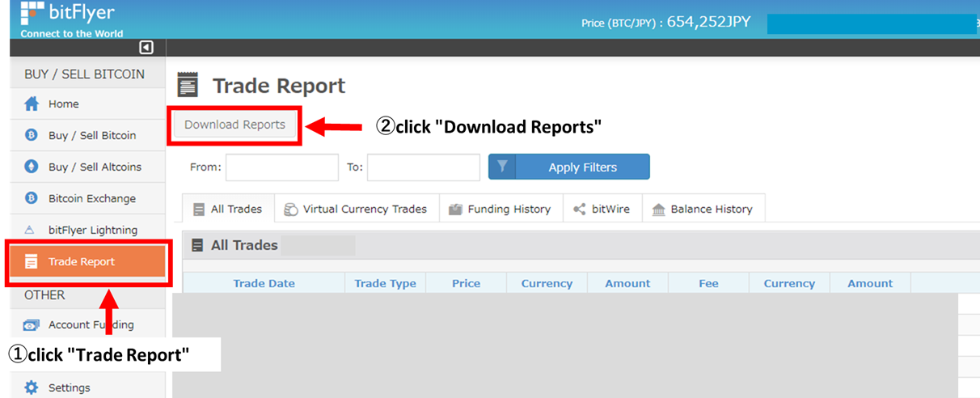The width and height of the screenshot is (980, 398).
Task: Click the Settings gear icon
Action: point(32,387)
